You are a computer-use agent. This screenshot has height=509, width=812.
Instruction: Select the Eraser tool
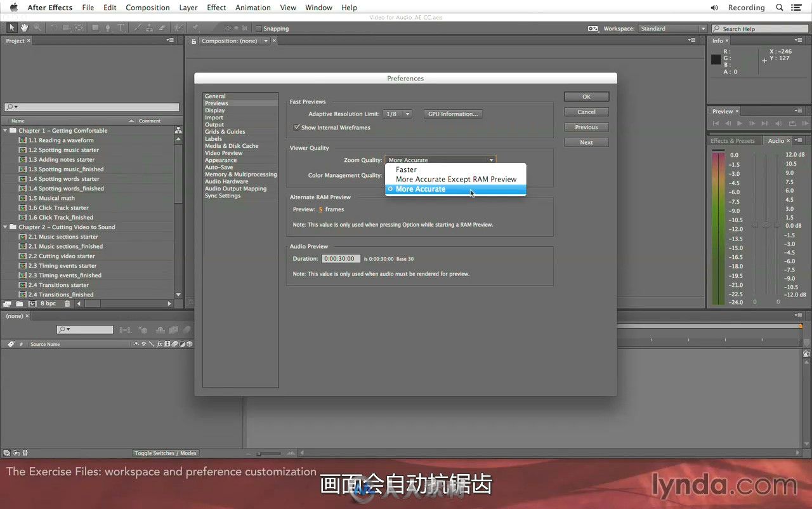pyautogui.click(x=162, y=28)
